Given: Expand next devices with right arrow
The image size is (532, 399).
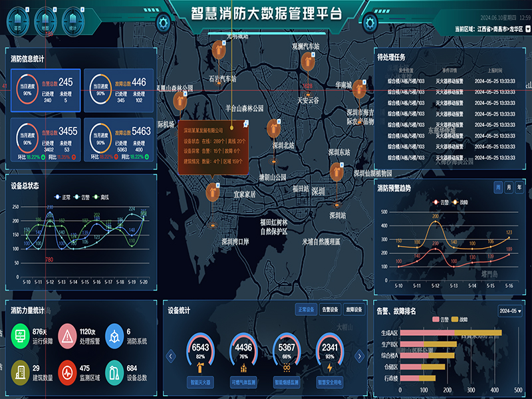Looking at the screenshot, I should 358,357.
